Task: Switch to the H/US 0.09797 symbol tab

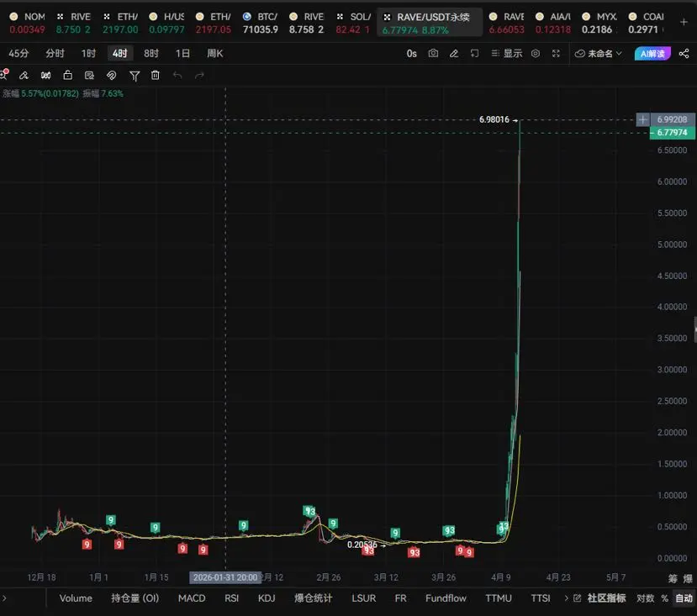Action: [x=167, y=23]
